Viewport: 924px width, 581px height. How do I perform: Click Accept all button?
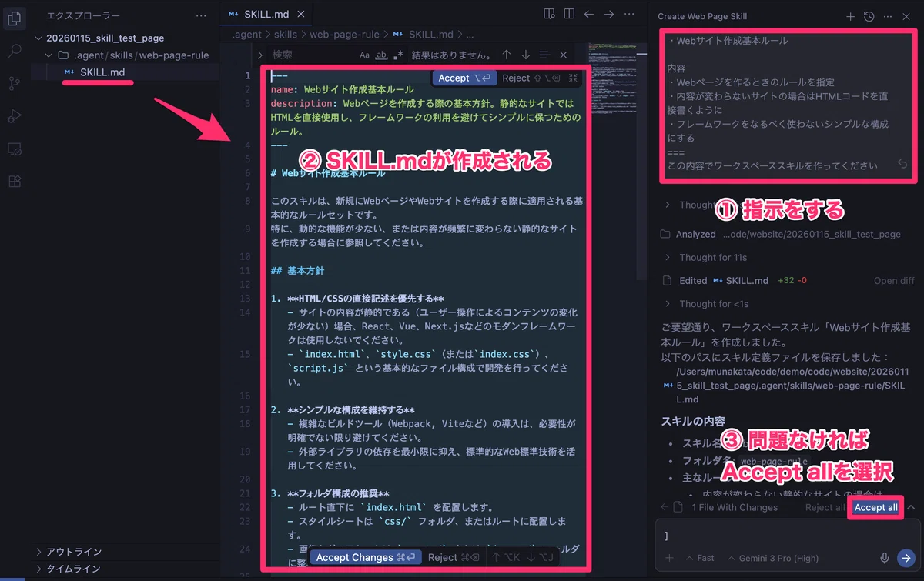tap(875, 507)
